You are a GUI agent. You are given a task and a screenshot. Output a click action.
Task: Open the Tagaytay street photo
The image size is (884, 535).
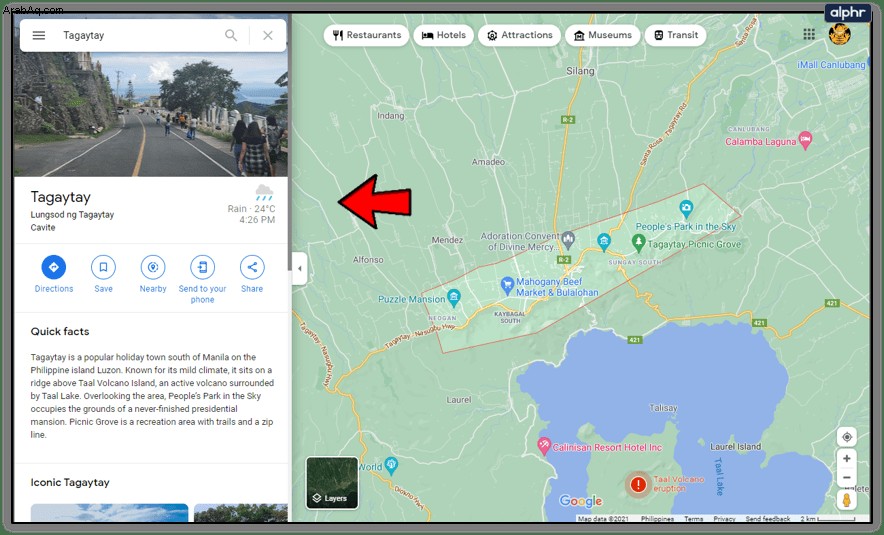click(151, 114)
